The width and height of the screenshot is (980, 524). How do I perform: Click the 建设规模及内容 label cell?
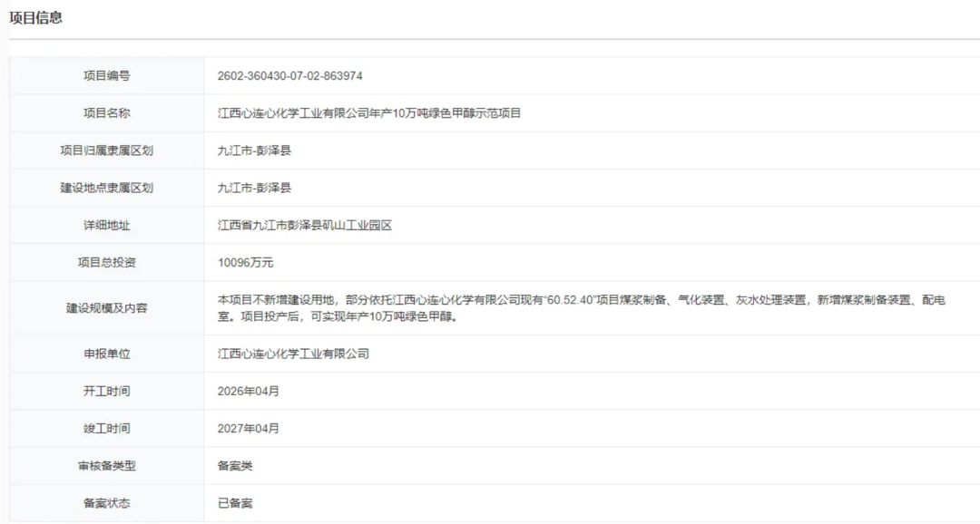106,308
